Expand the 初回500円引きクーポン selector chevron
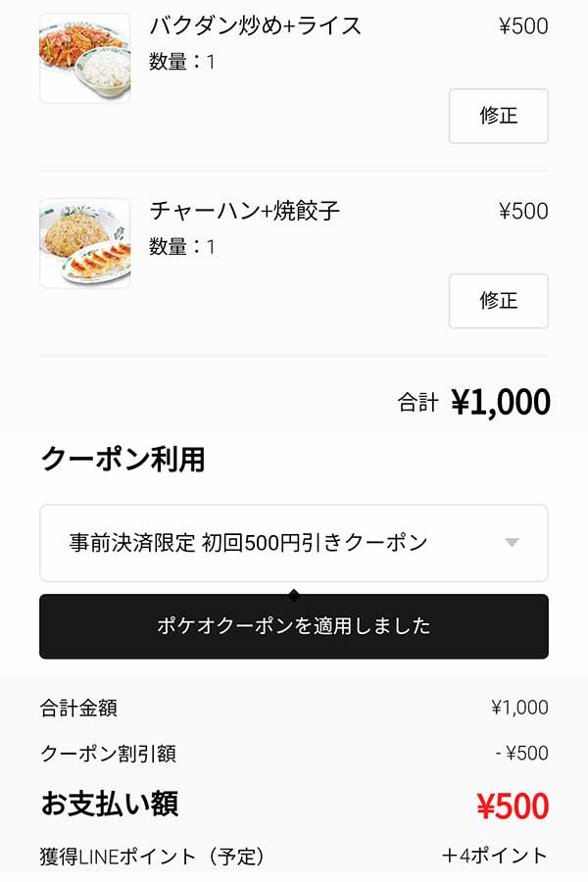 click(511, 543)
